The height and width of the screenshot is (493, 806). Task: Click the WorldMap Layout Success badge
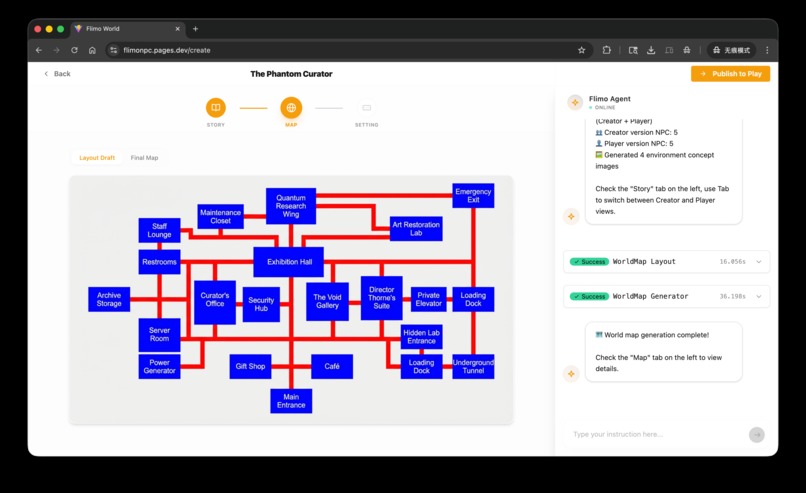pos(589,262)
